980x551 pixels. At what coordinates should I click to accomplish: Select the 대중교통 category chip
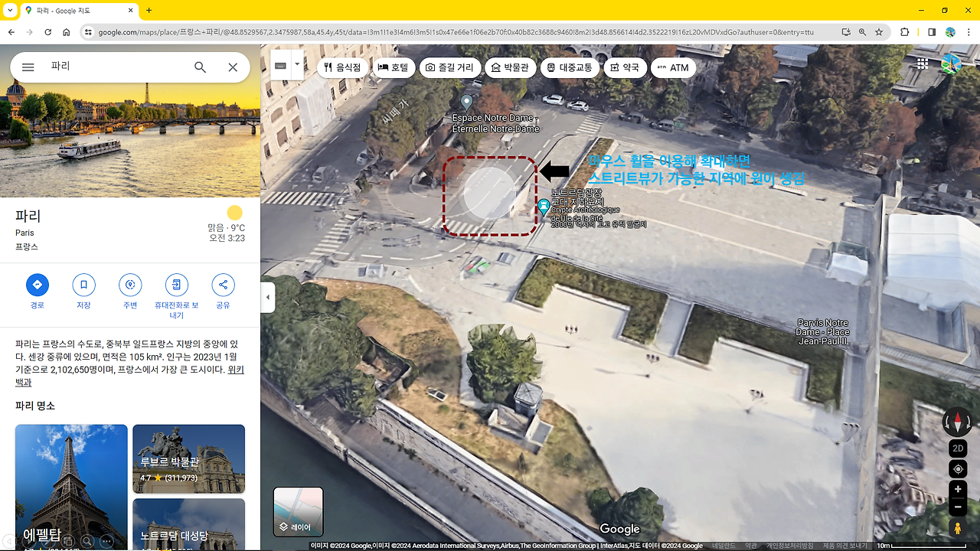coord(569,67)
